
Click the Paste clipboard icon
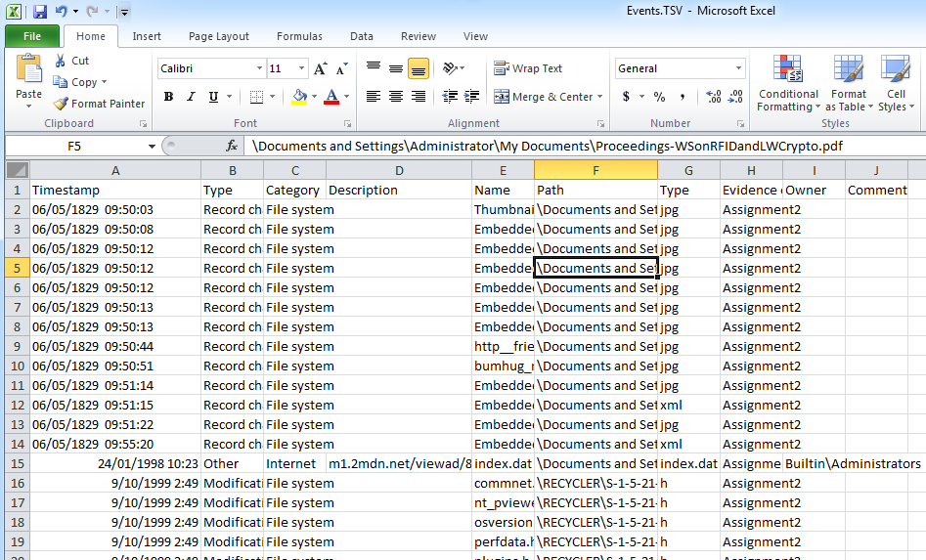click(28, 69)
